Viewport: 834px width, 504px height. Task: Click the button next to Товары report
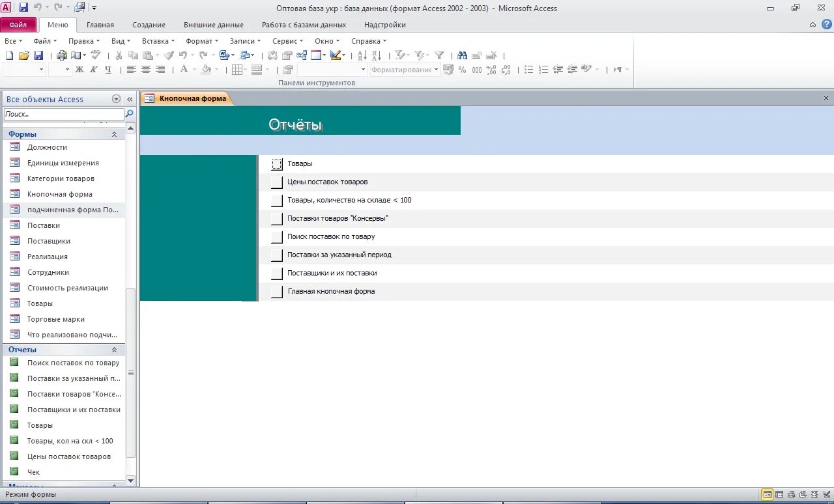pos(277,164)
